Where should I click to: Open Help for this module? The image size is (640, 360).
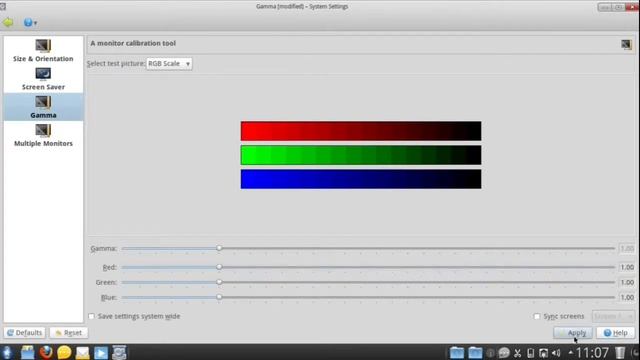point(616,333)
